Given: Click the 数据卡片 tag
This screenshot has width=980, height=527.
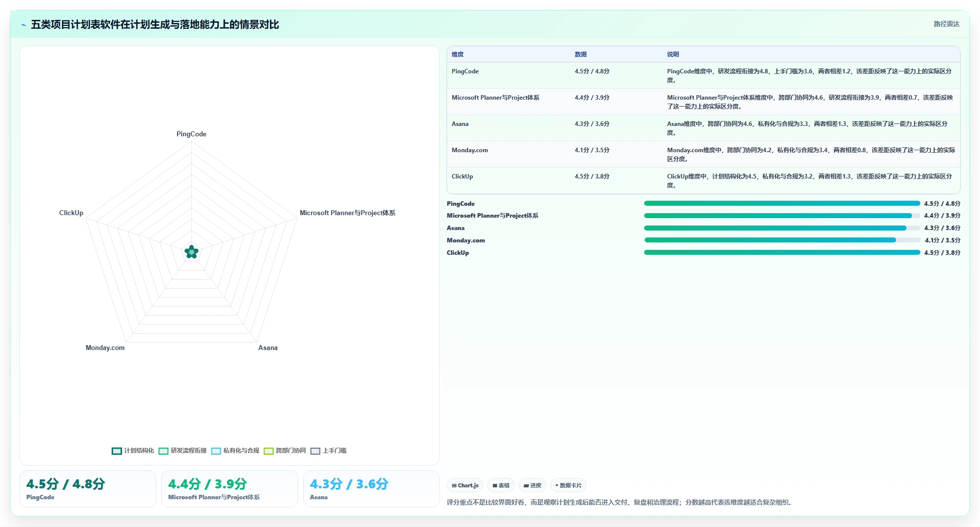Looking at the screenshot, I should 568,485.
